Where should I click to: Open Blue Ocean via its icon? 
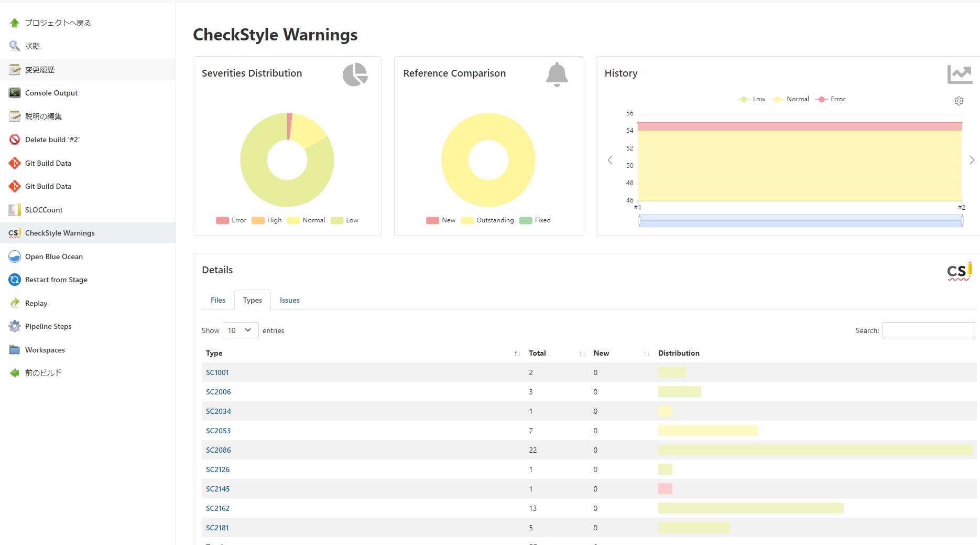[x=15, y=257]
